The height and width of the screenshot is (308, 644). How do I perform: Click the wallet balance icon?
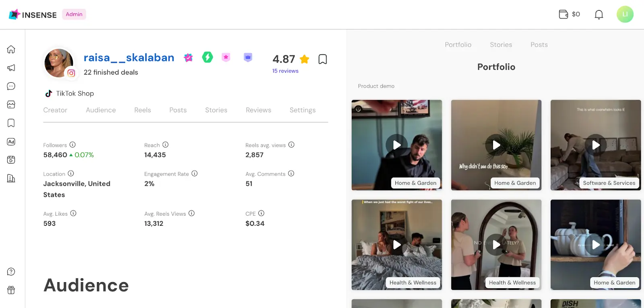563,15
